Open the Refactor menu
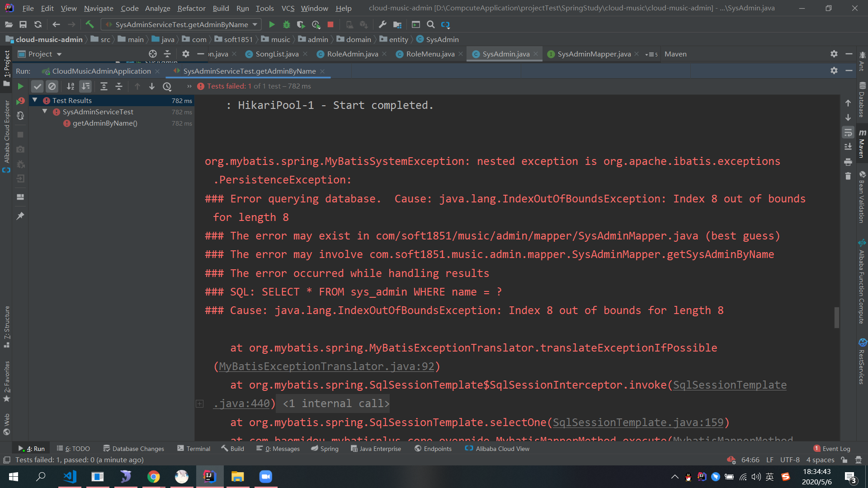The image size is (868, 488). click(191, 8)
